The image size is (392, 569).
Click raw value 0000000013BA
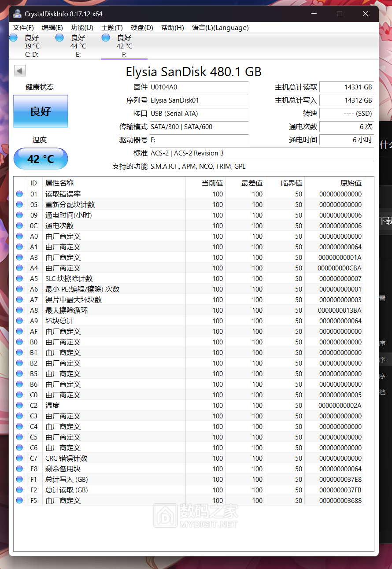(x=340, y=310)
